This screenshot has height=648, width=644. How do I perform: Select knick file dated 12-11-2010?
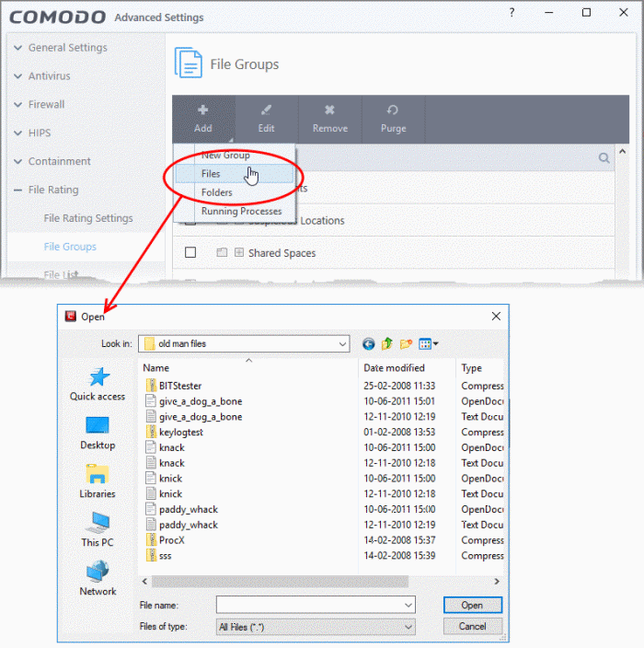pos(170,494)
